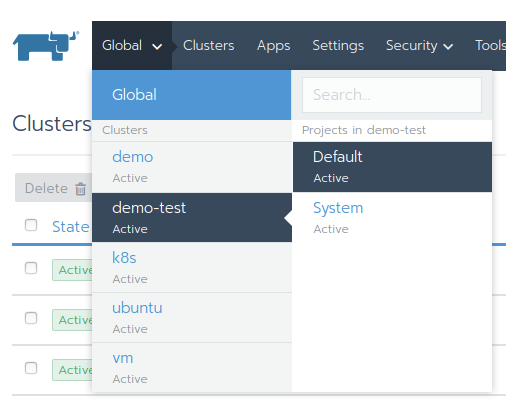
Task: Open the Global dropdown in navbar
Action: point(132,46)
